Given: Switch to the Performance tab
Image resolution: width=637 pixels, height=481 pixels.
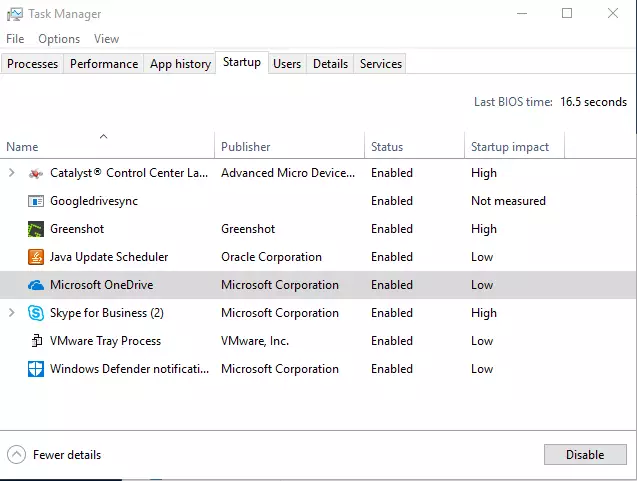Looking at the screenshot, I should (x=104, y=64).
